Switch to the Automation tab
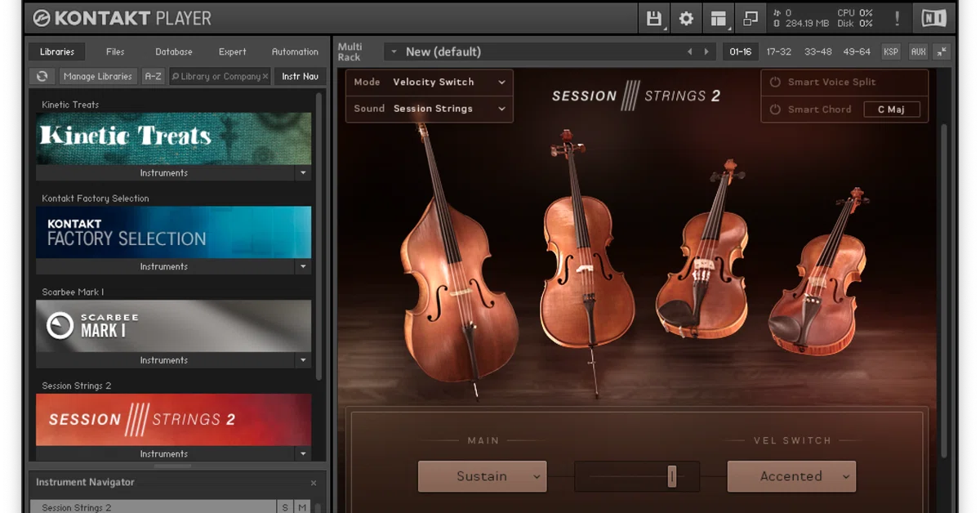 tap(295, 51)
